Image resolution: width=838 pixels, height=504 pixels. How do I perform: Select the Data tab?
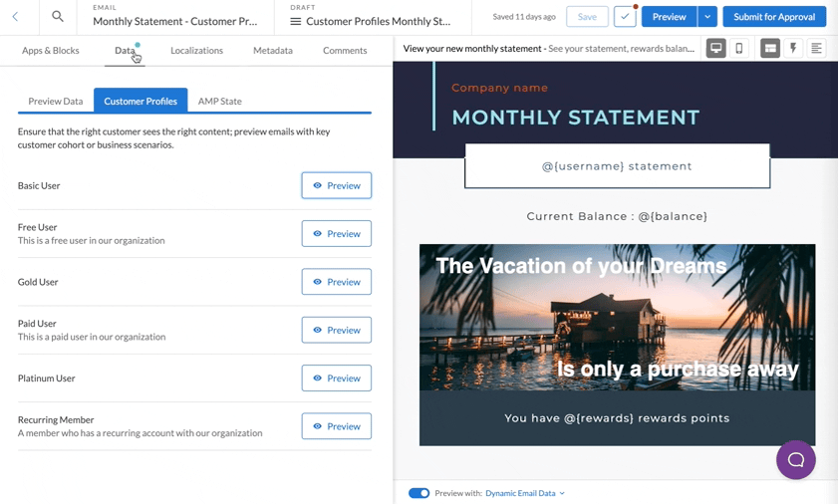pyautogui.click(x=126, y=50)
